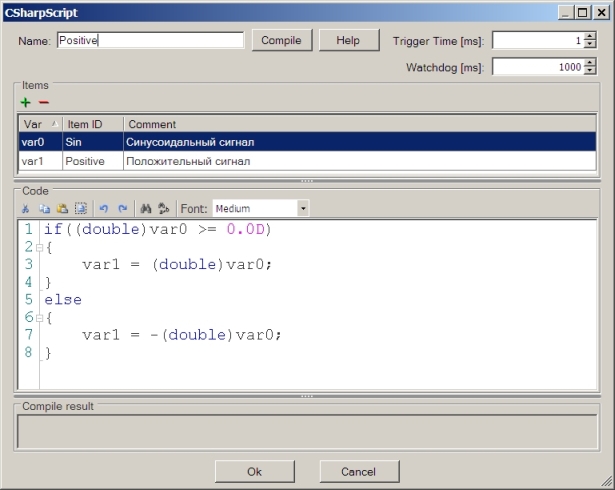615x490 pixels.
Task: Collapse code block at line 2
Action: point(39,248)
